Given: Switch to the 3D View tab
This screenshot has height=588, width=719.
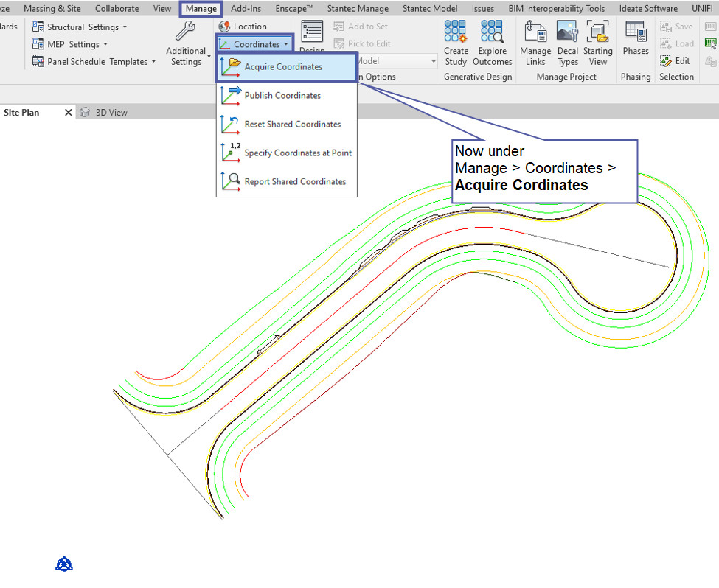Looking at the screenshot, I should 111,113.
